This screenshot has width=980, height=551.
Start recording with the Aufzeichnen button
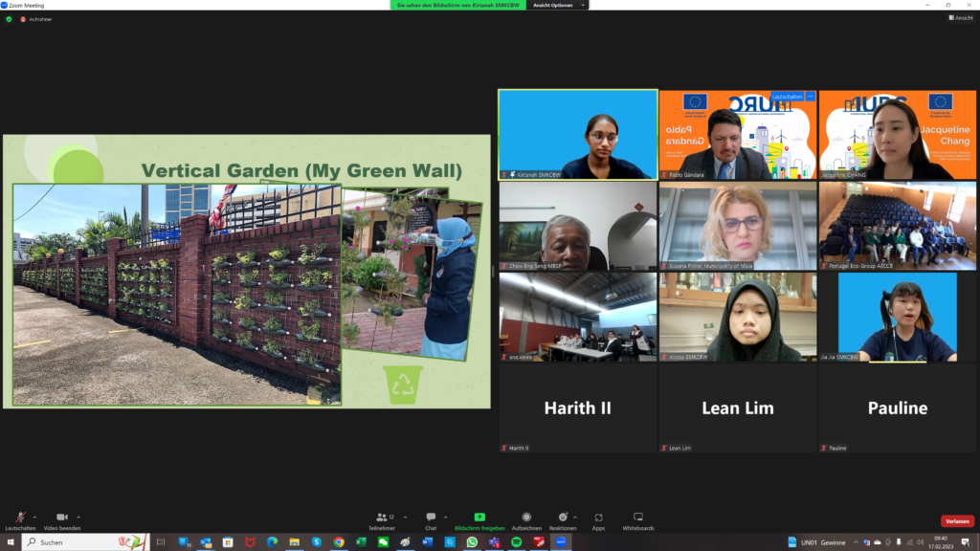[525, 518]
